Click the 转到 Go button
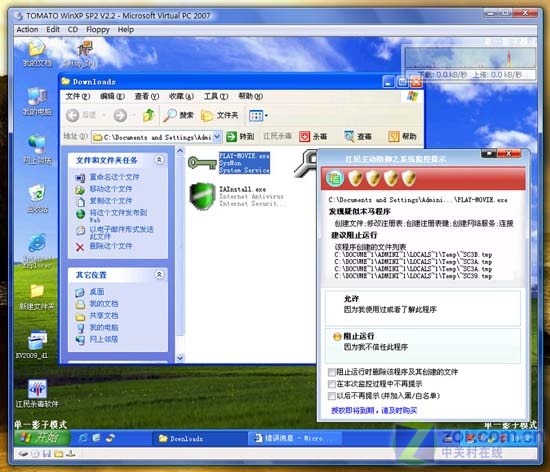The height and width of the screenshot is (472, 550). (240, 136)
